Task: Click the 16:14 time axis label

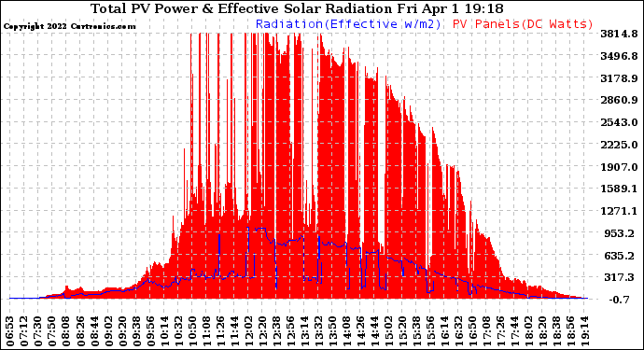Action: click(x=445, y=331)
